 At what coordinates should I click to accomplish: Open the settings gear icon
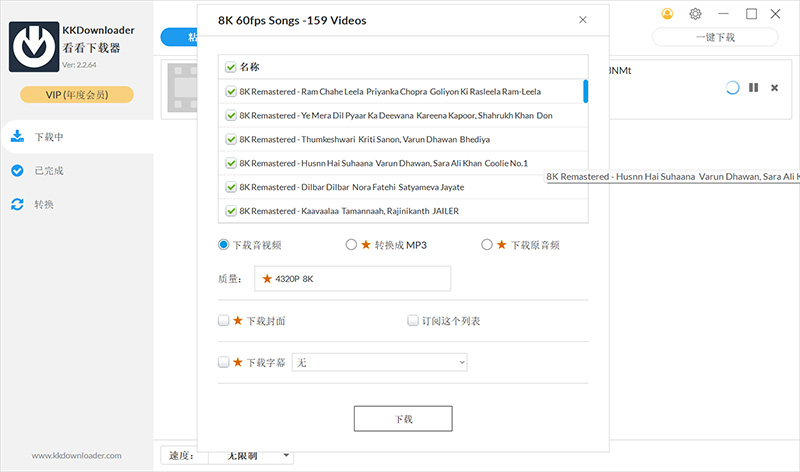(695, 14)
